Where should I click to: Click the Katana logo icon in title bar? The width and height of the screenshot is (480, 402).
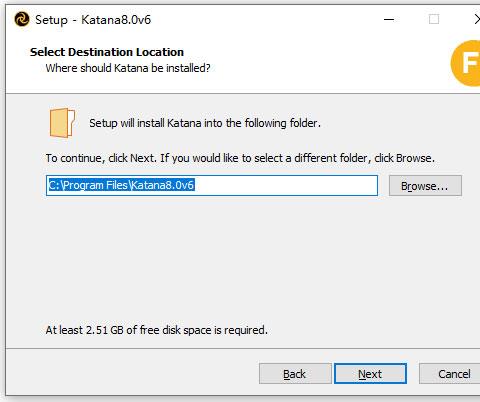(22, 19)
